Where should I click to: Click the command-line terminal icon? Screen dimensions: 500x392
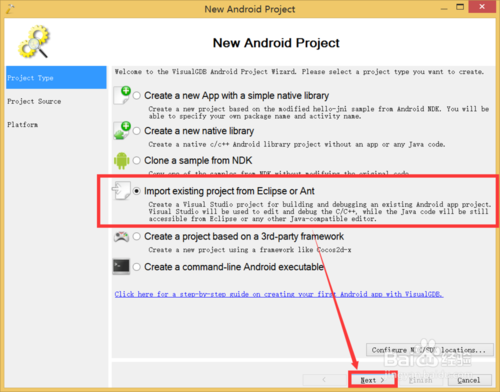(121, 267)
